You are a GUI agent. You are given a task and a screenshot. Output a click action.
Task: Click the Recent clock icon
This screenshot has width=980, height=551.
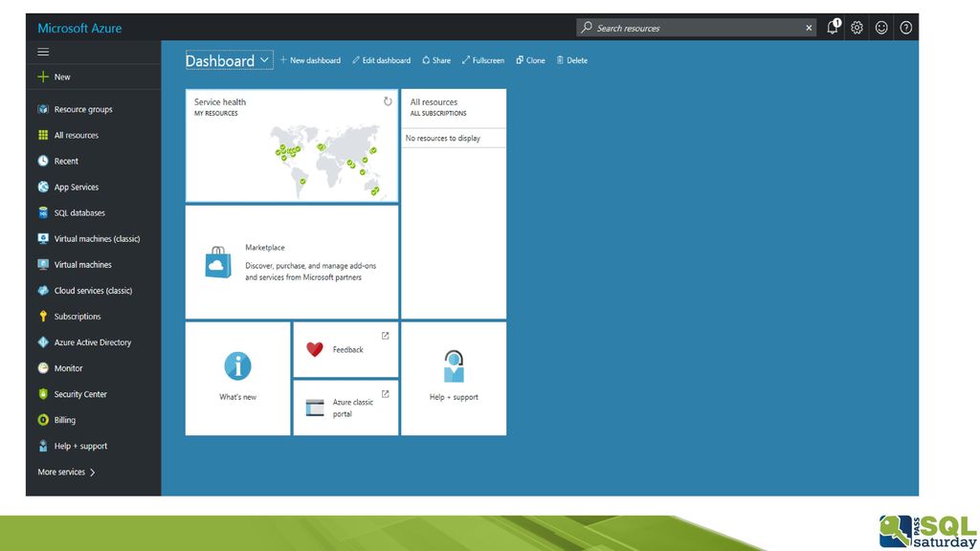click(42, 161)
